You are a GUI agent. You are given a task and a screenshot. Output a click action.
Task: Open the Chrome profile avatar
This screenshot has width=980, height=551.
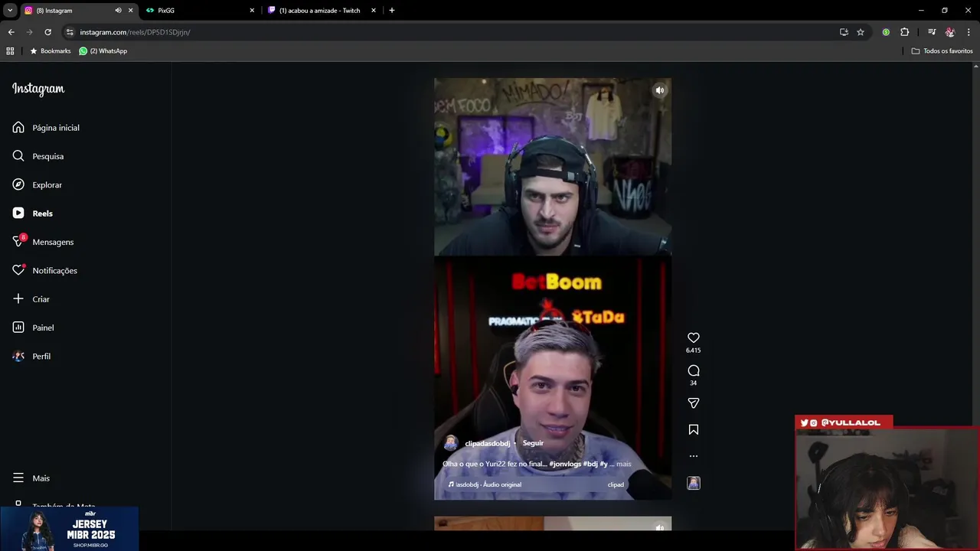coord(950,32)
